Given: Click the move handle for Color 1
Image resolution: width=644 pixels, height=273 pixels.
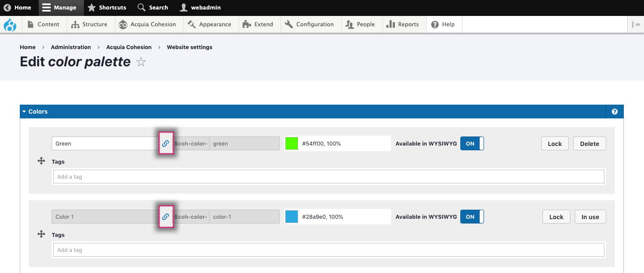Looking at the screenshot, I should point(41,234).
